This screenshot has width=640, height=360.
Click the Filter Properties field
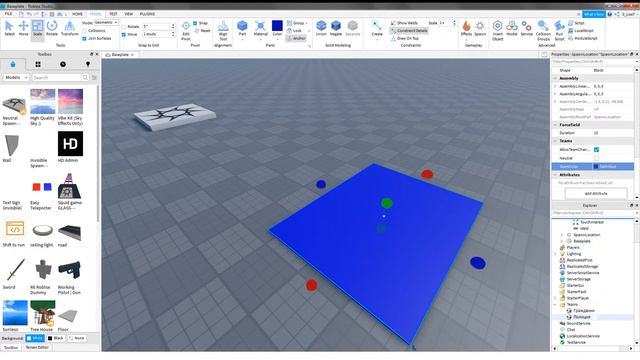click(x=593, y=62)
